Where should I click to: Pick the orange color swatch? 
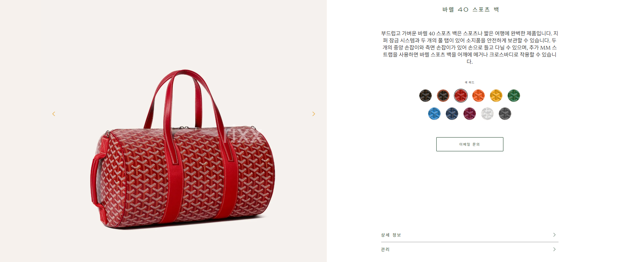(x=478, y=95)
